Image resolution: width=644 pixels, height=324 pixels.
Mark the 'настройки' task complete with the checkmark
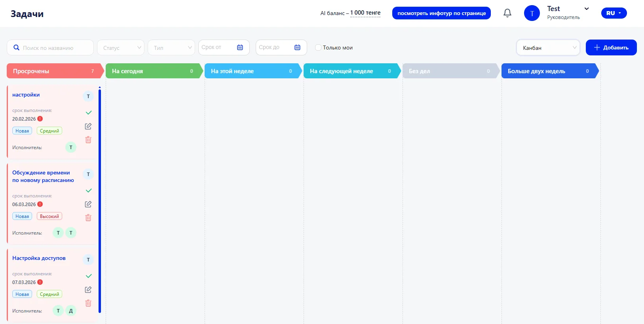[89, 113]
